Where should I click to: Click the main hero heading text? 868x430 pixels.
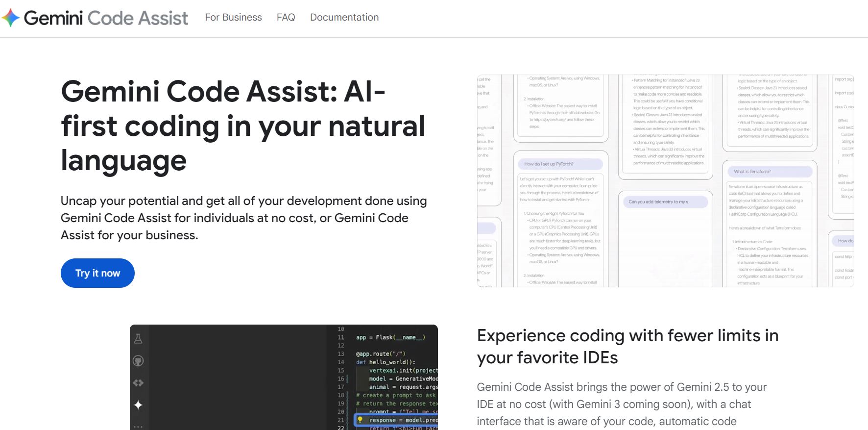pyautogui.click(x=243, y=126)
